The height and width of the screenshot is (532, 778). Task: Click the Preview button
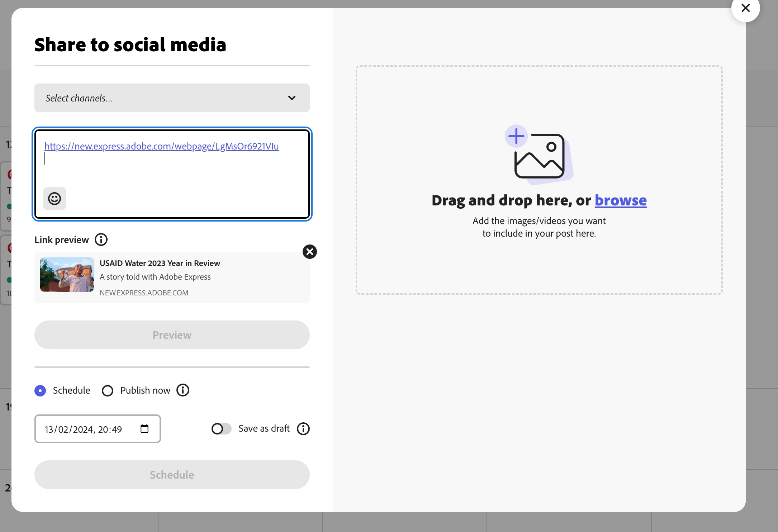tap(172, 335)
